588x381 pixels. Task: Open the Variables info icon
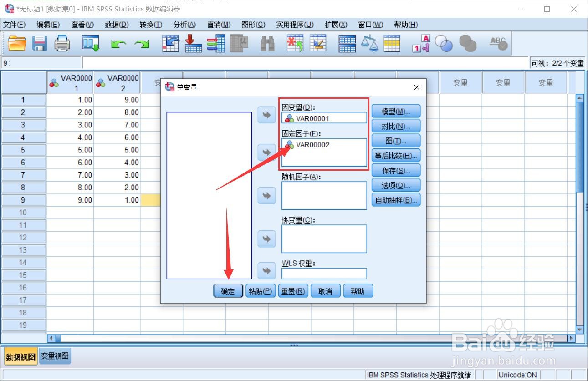tap(216, 43)
